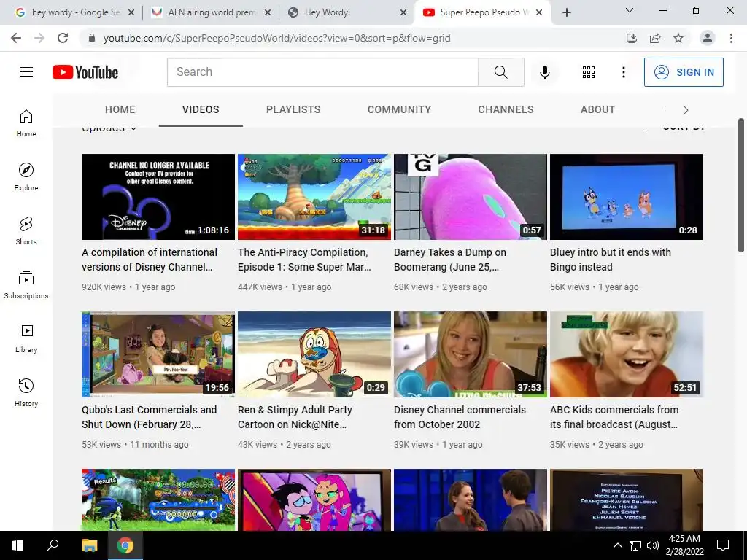Click the SIGN IN button
Viewport: 747px width, 560px height.
[684, 72]
